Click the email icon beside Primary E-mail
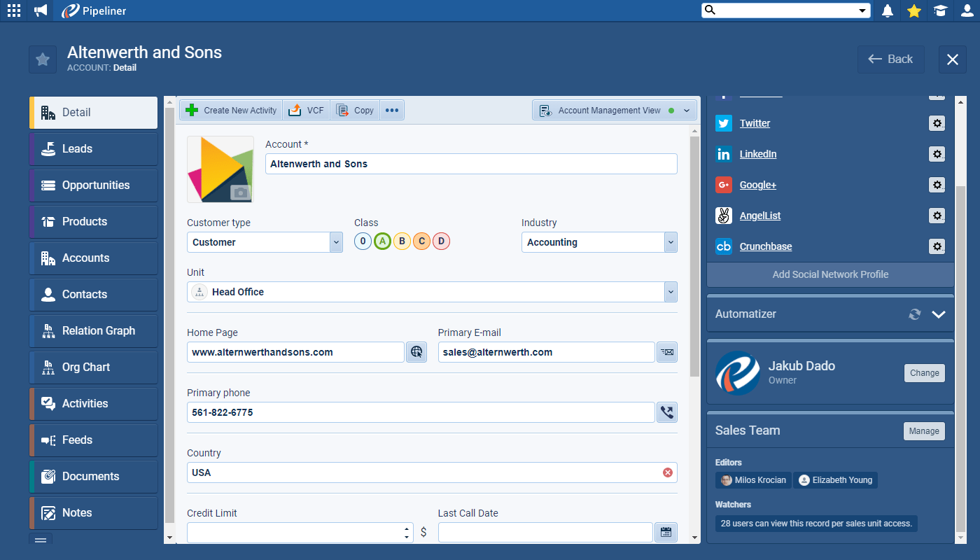Image resolution: width=980 pixels, height=560 pixels. [x=666, y=352]
